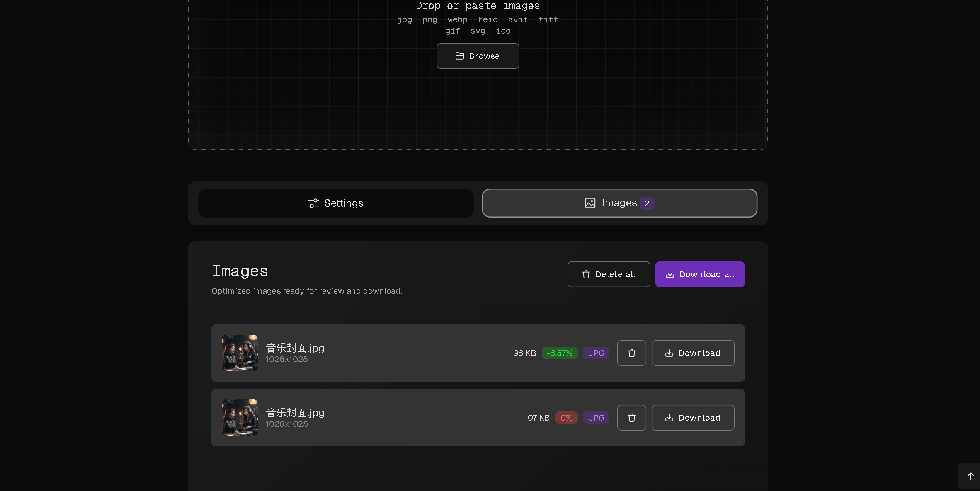Screen dimensions: 980x491
Task: Click JPG format badge on first image
Action: click(x=596, y=353)
